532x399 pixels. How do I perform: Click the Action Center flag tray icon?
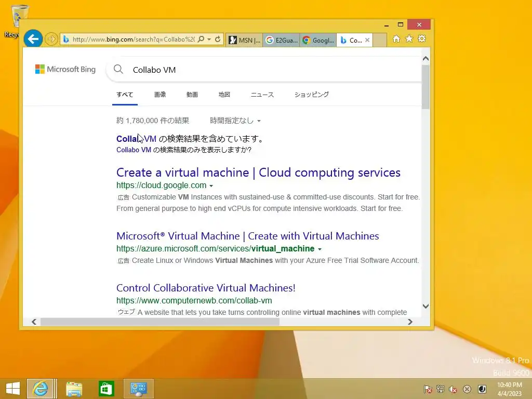[x=428, y=389]
